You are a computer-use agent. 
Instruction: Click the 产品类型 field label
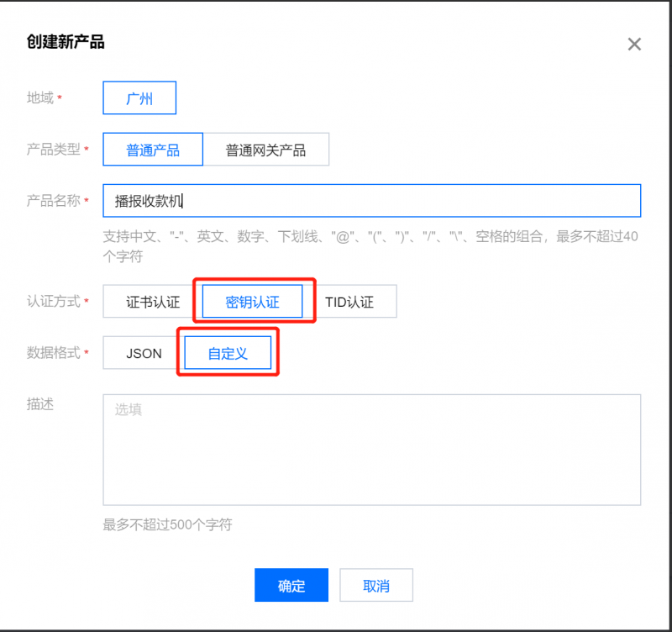pyautogui.click(x=54, y=150)
